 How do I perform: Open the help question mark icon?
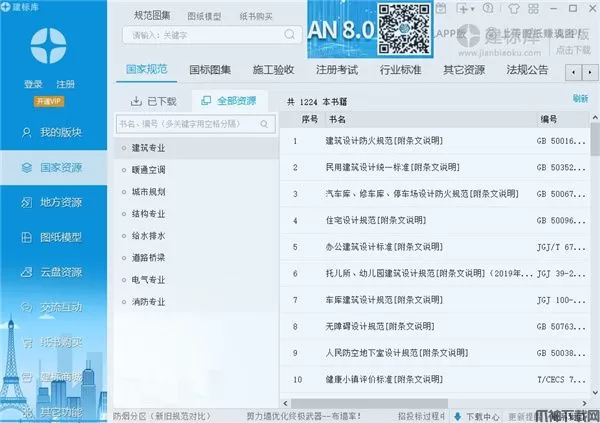pyautogui.click(x=488, y=8)
